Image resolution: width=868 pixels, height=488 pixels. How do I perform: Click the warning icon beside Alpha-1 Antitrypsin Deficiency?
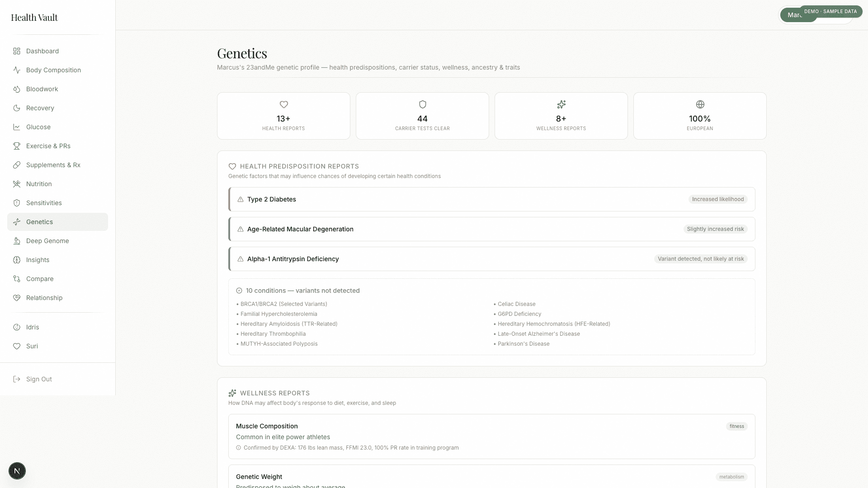pos(241,259)
